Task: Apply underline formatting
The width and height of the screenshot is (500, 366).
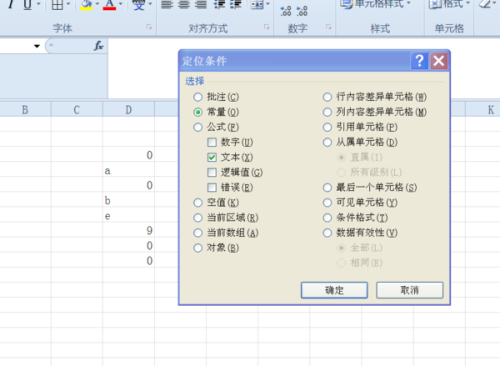Action: 27,4
